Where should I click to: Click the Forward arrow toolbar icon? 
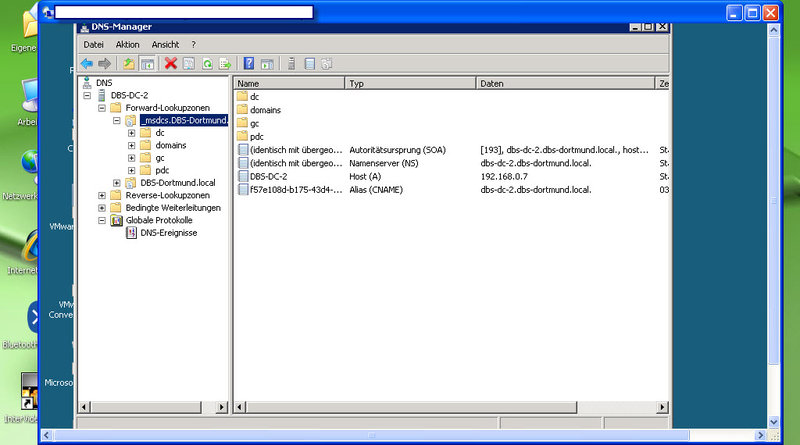(x=105, y=64)
